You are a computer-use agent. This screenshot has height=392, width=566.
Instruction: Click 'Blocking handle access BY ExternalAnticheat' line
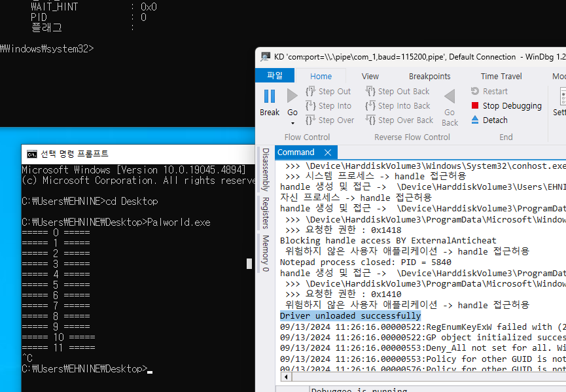[x=388, y=241]
